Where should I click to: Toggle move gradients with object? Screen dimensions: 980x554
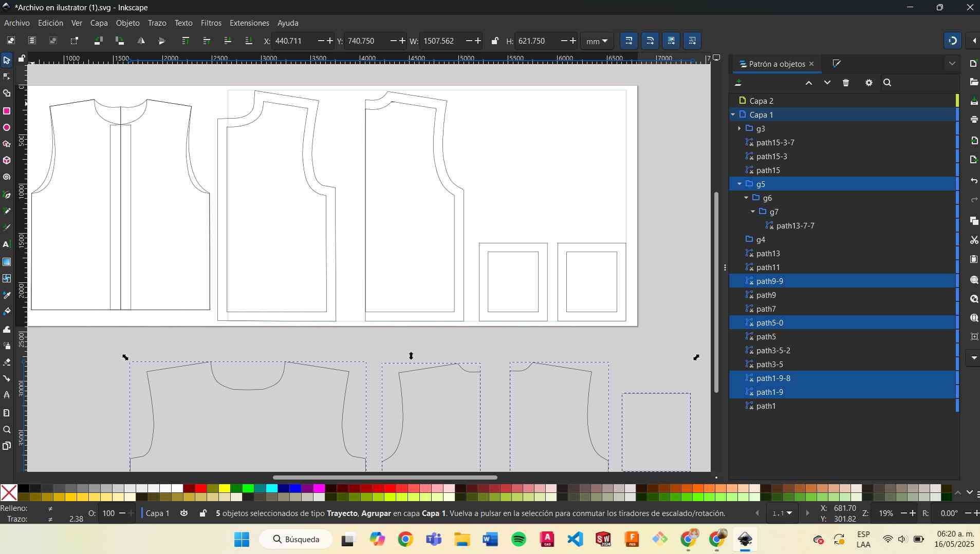pyautogui.click(x=671, y=41)
